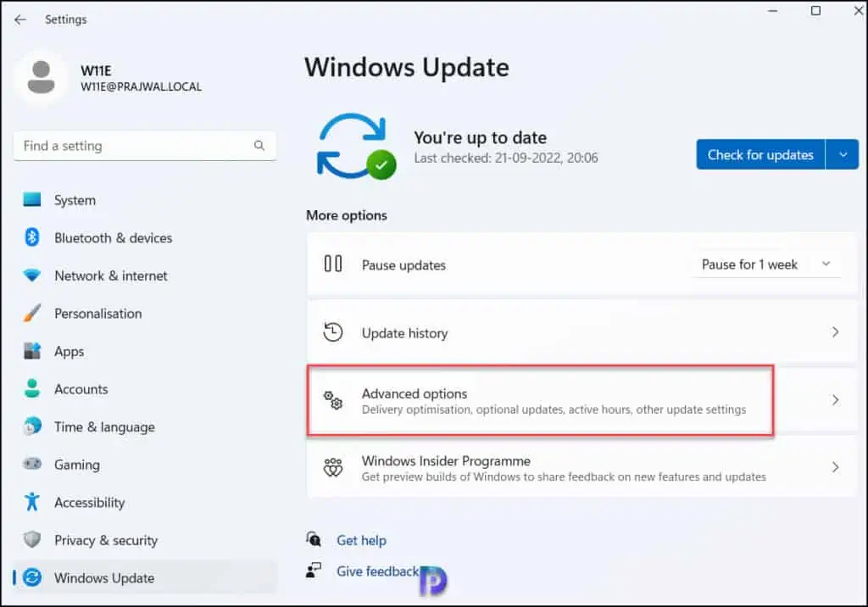Image resolution: width=868 pixels, height=607 pixels.
Task: Open Bluetooth & devices settings
Action: [144, 237]
